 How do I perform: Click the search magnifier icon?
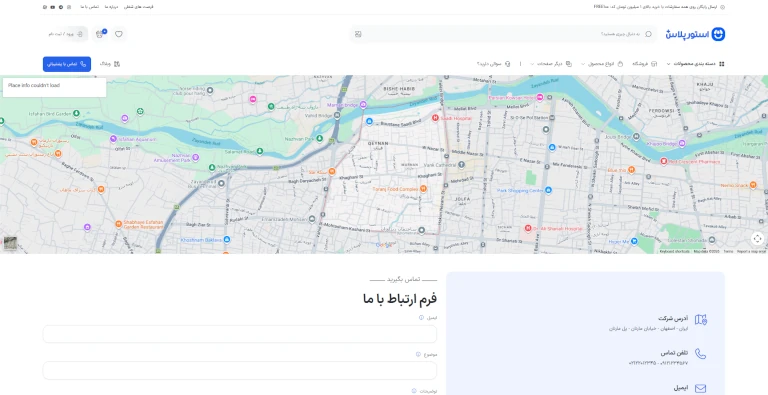pyautogui.click(x=648, y=34)
